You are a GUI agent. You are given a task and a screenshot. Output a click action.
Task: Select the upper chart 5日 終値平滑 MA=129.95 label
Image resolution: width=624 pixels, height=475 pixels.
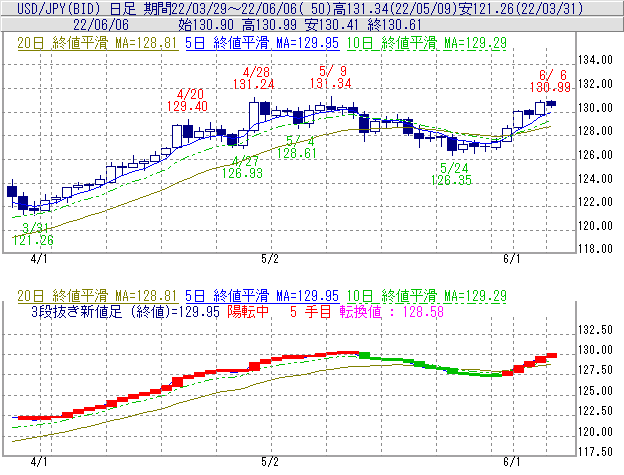click(262, 43)
